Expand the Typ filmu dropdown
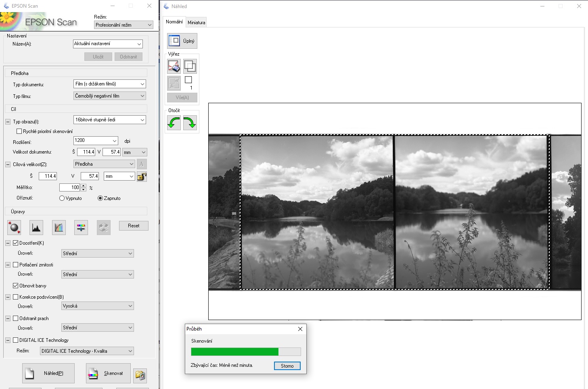 [109, 96]
